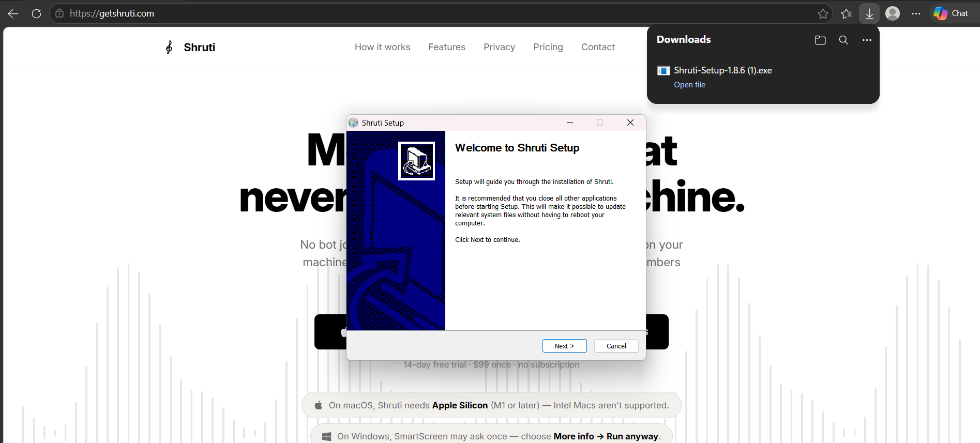Open Copilot Chat in the browser toolbar
The width and height of the screenshot is (980, 443).
[951, 13]
